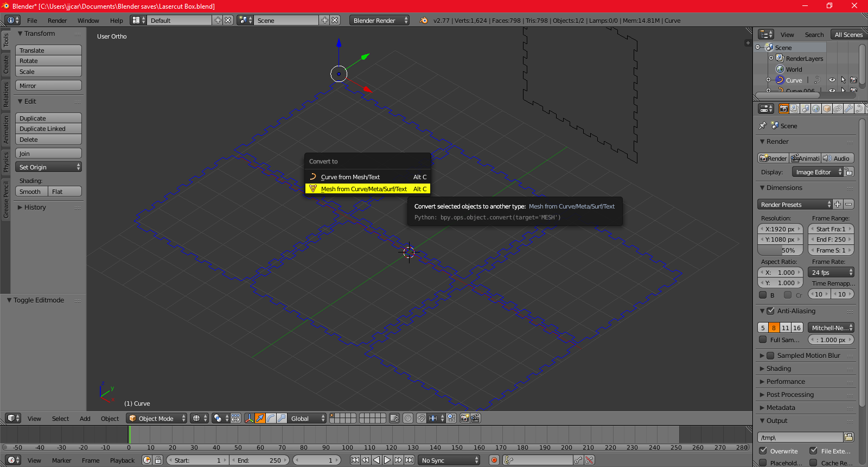This screenshot has height=467, width=868.
Task: Open the Object properties tab cube icon
Action: tap(827, 109)
